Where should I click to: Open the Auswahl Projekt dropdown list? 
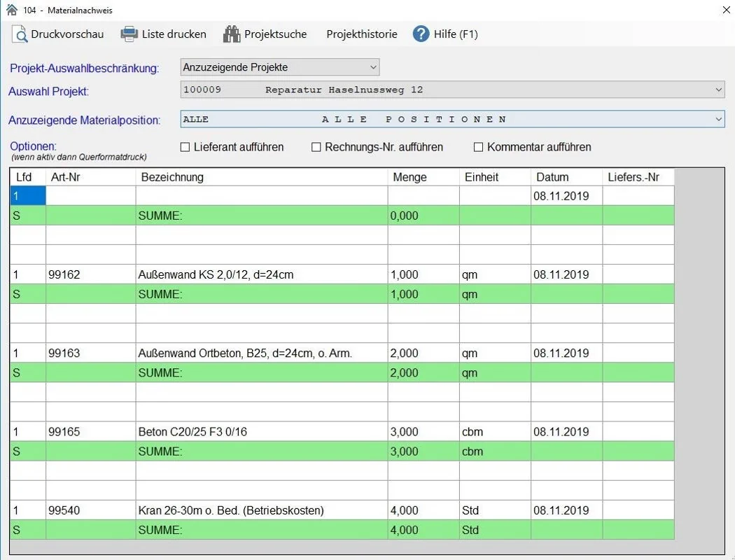pyautogui.click(x=719, y=90)
